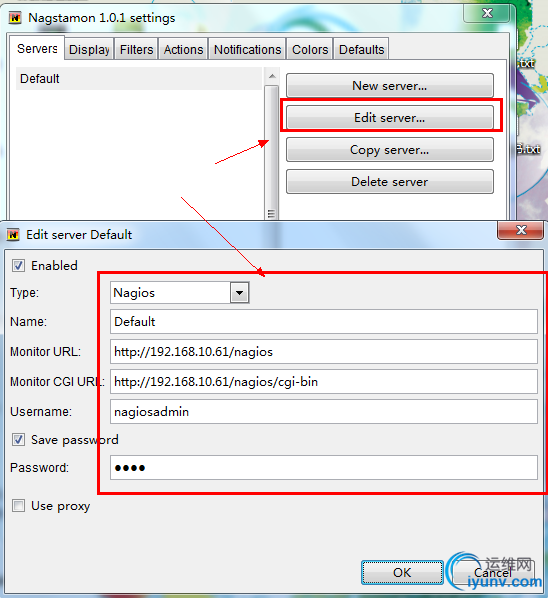The height and width of the screenshot is (598, 548).
Task: Click the server list scrollbar thumb
Action: tap(272, 153)
